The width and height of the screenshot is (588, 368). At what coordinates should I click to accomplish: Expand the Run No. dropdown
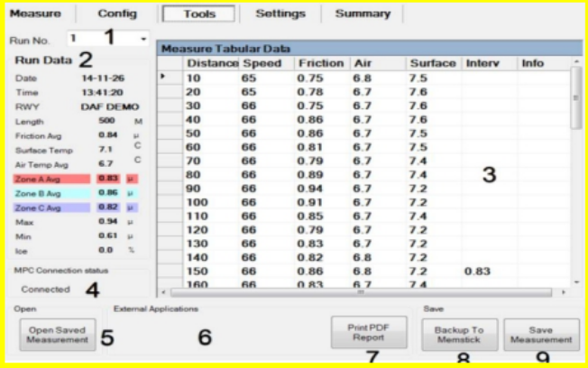143,40
